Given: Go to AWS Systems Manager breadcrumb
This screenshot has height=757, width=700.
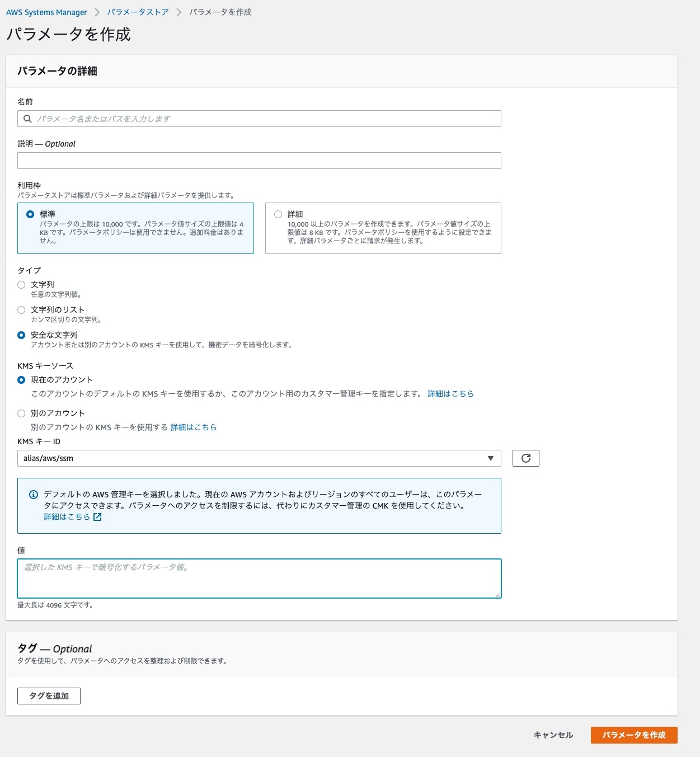Looking at the screenshot, I should coord(46,12).
